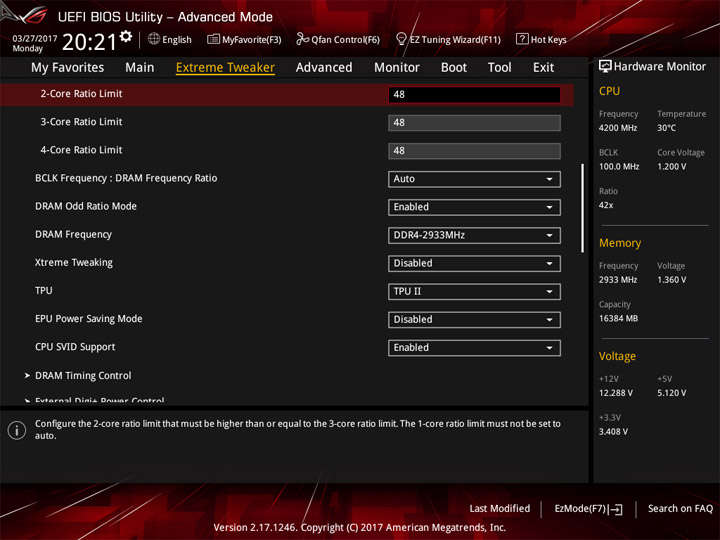Click Hot Keys label
720x540 pixels.
(x=548, y=40)
